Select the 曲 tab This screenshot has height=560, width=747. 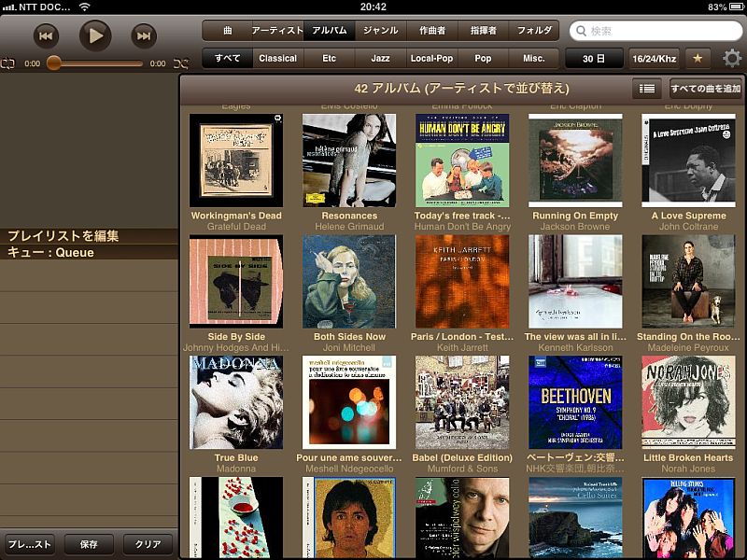pyautogui.click(x=227, y=31)
